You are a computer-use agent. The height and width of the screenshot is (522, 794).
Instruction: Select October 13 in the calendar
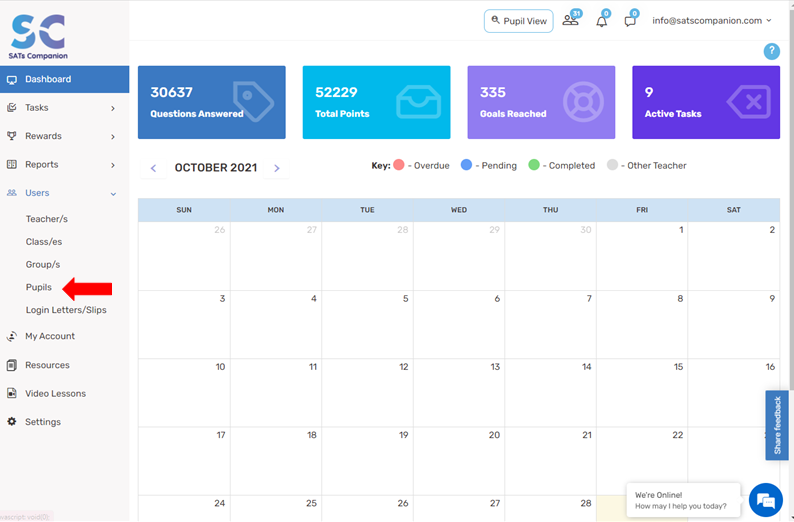point(459,393)
